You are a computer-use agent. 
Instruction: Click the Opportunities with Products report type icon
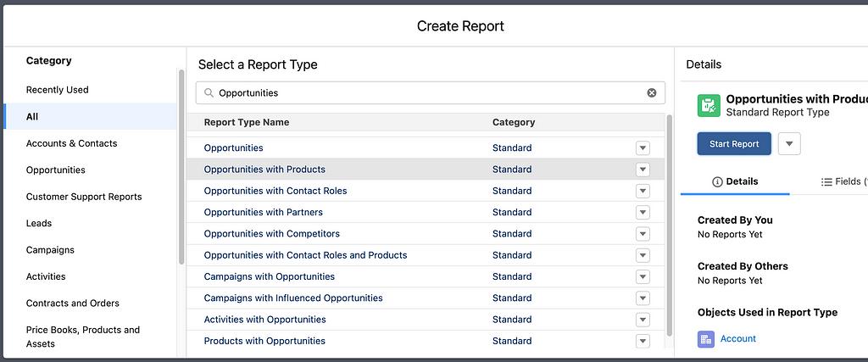(x=709, y=105)
